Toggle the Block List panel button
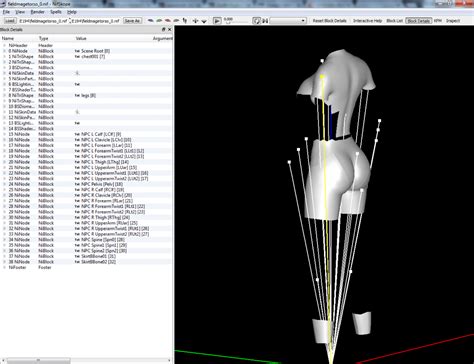Screen dimensions: 474x364 click(x=394, y=21)
